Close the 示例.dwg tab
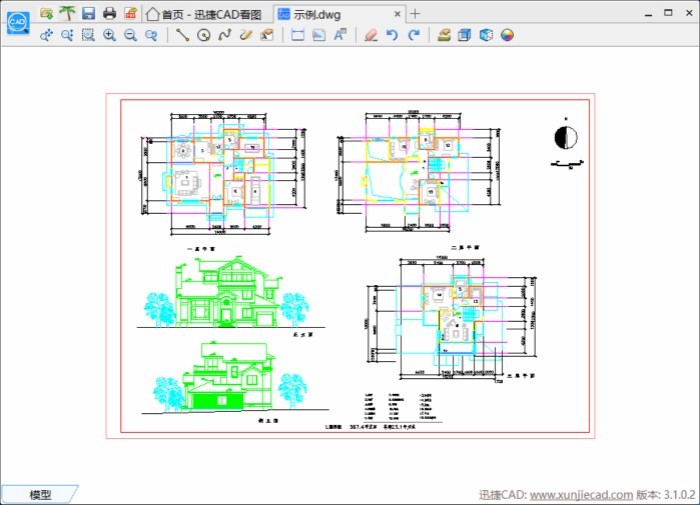This screenshot has height=505, width=700. [397, 14]
